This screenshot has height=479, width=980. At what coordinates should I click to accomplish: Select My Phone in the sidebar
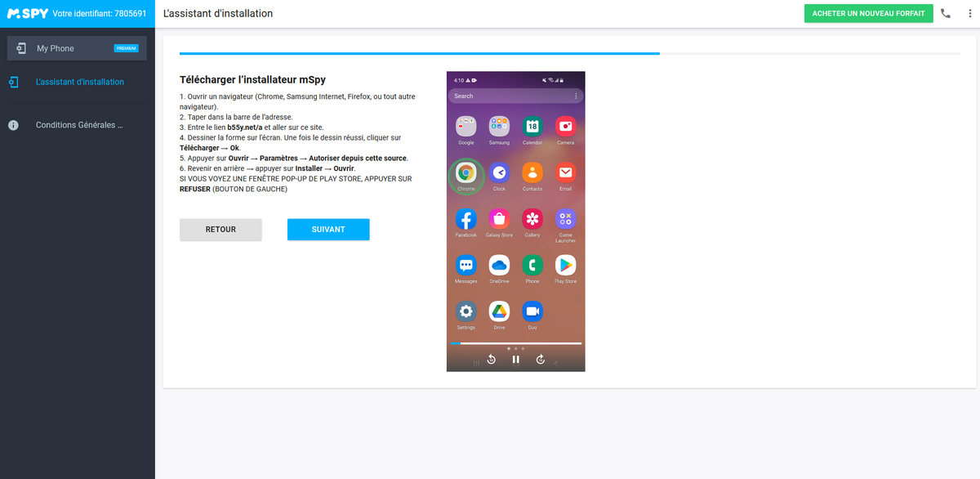pyautogui.click(x=56, y=48)
